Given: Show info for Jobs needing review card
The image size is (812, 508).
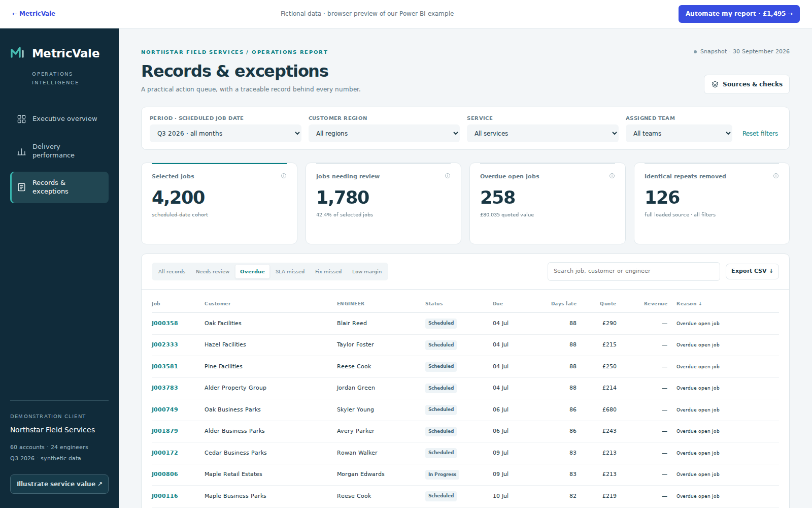Looking at the screenshot, I should [x=448, y=176].
